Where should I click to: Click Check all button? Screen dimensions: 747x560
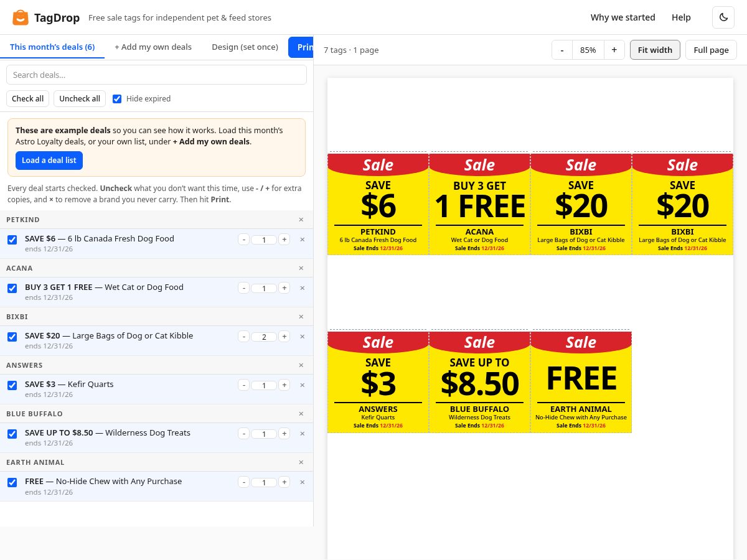[27, 98]
